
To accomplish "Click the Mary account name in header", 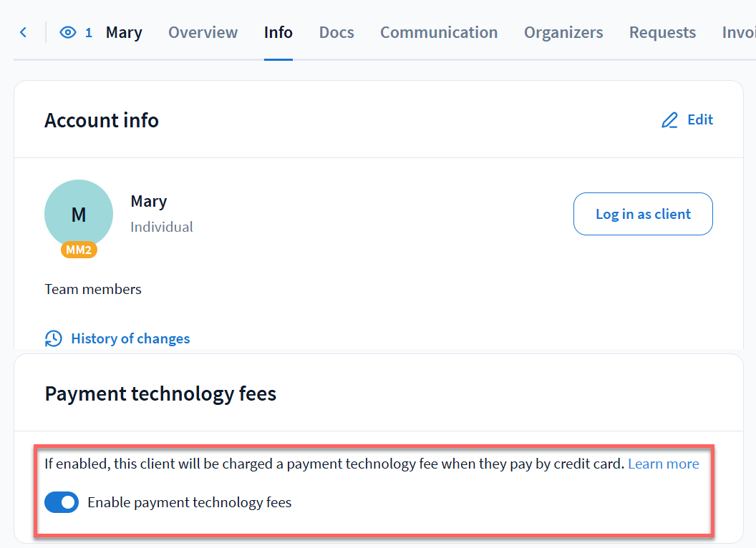I will pyautogui.click(x=124, y=32).
